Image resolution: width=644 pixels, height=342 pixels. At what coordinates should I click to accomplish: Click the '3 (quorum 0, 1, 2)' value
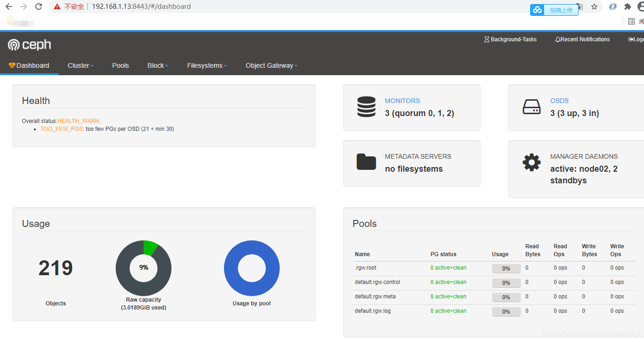click(x=420, y=113)
